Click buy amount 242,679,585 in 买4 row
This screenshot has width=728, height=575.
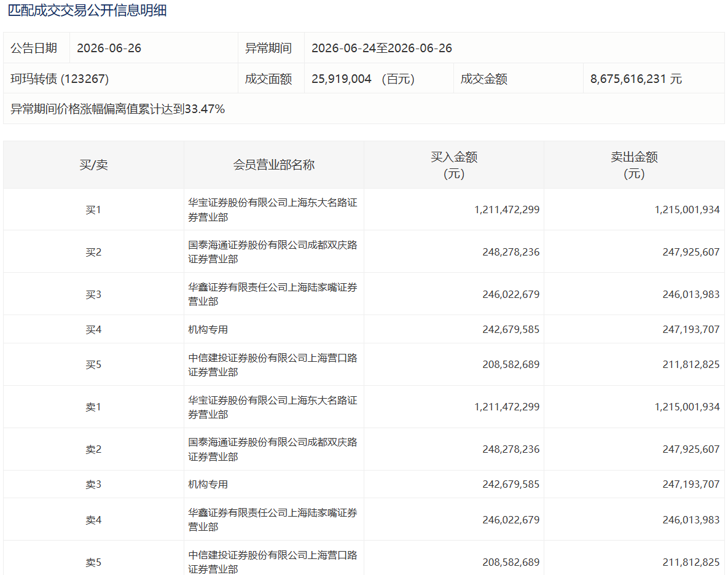511,329
